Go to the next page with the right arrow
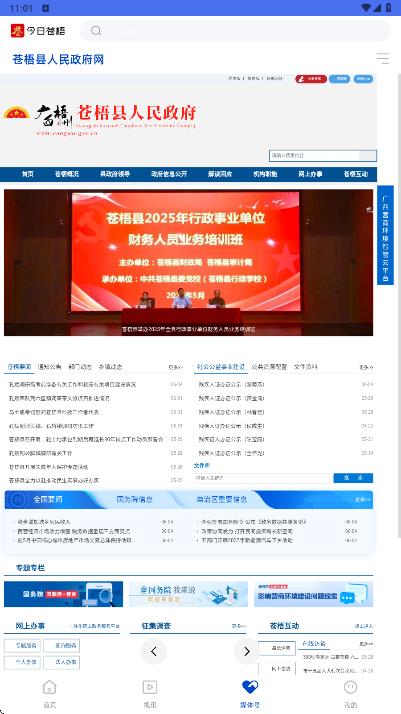The height and width of the screenshot is (714, 401). [x=246, y=652]
